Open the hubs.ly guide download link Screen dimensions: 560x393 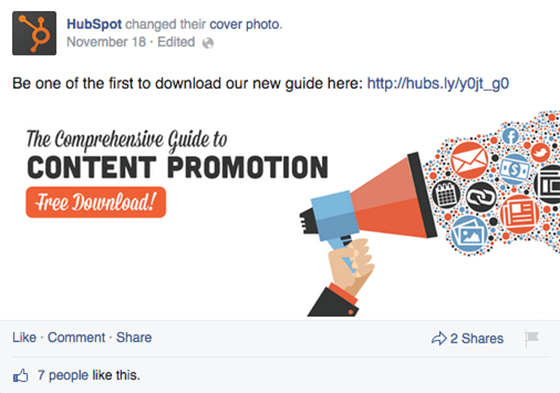[438, 84]
